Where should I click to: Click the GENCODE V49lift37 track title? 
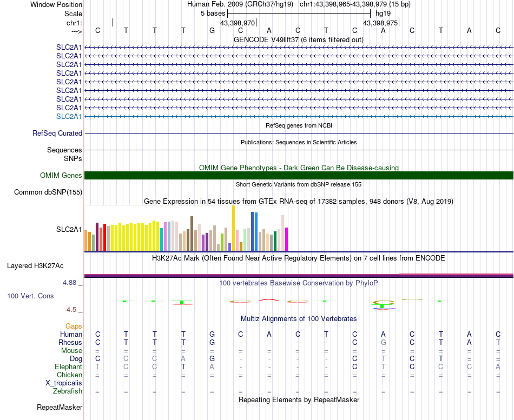point(298,39)
